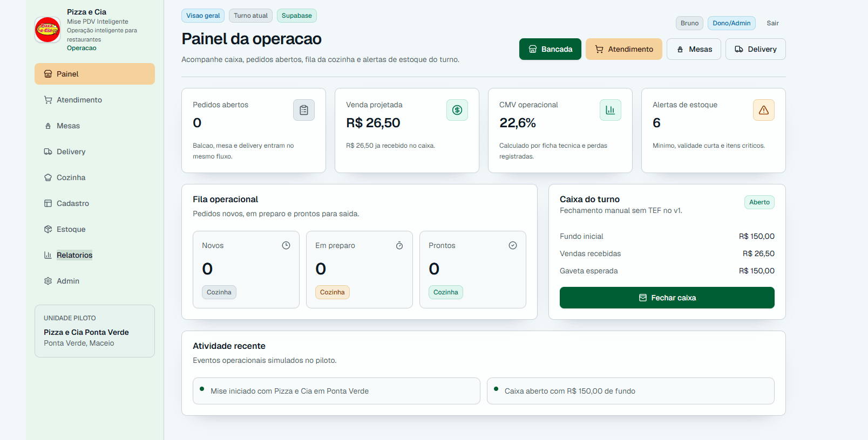Viewport: 868px width, 440px height.
Task: Click the store icon in Bancada button
Action: (533, 49)
